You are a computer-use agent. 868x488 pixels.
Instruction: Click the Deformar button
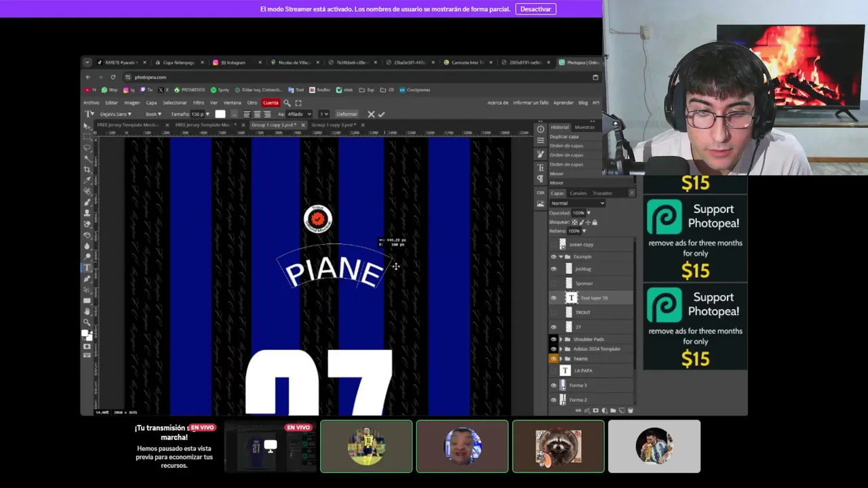pos(347,114)
